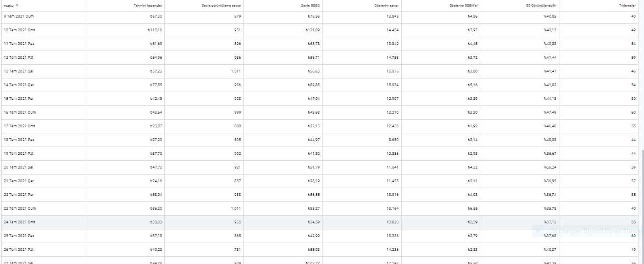Click the 18 Tem 2021 Paz row
The image size is (644, 264).
320,140
